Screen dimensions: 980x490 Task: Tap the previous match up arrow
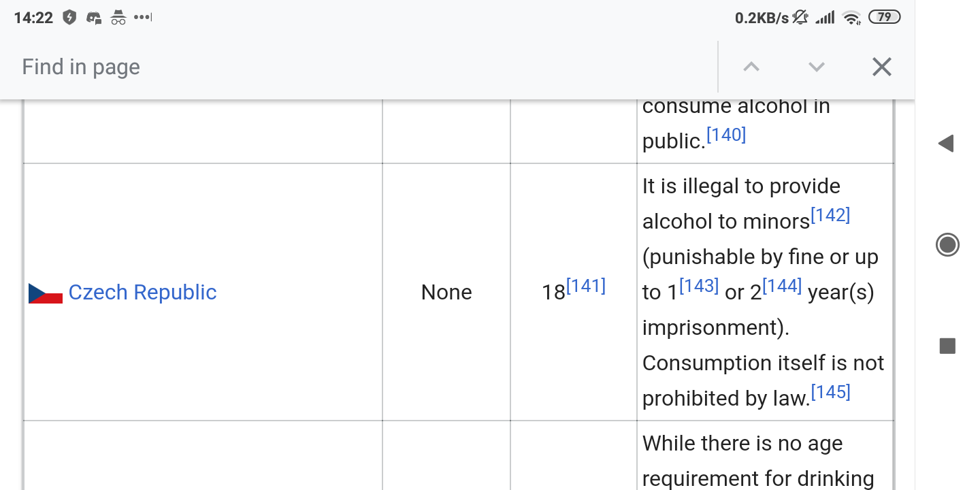pyautogui.click(x=751, y=67)
